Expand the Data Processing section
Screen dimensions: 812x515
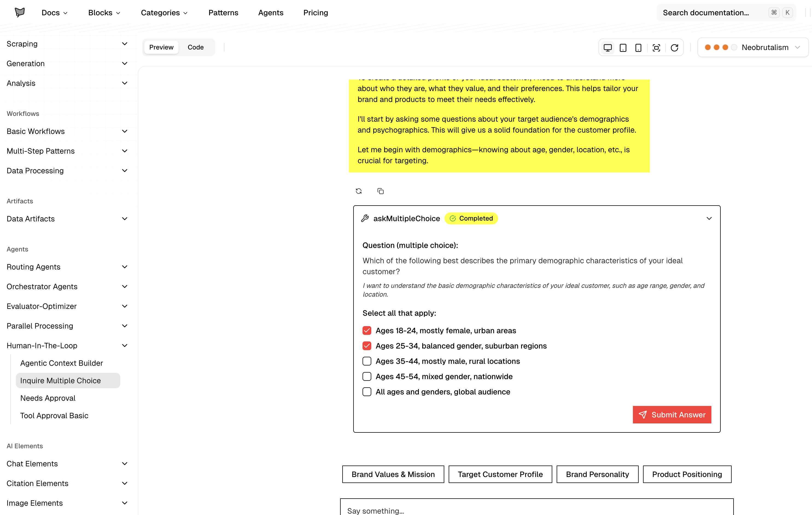click(x=67, y=171)
